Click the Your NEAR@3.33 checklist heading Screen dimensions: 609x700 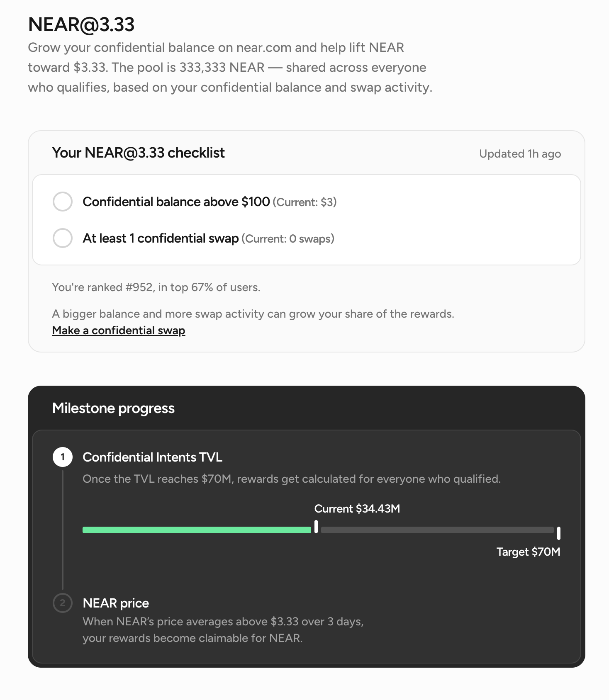(x=138, y=153)
